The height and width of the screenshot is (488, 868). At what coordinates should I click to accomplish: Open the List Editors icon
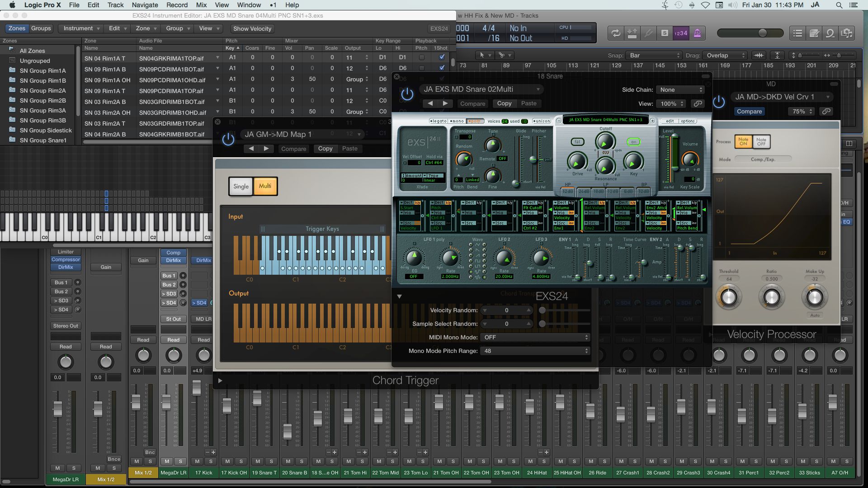pos(798,33)
